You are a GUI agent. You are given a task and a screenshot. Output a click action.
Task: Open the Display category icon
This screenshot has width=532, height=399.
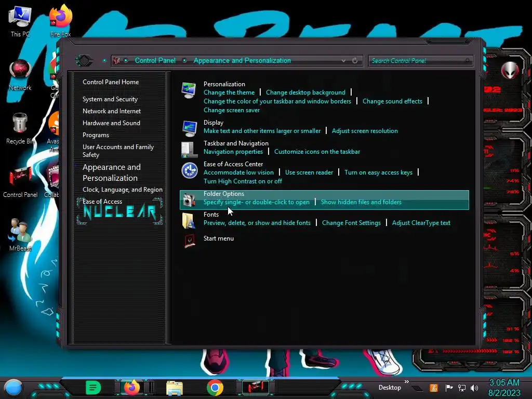point(189,129)
